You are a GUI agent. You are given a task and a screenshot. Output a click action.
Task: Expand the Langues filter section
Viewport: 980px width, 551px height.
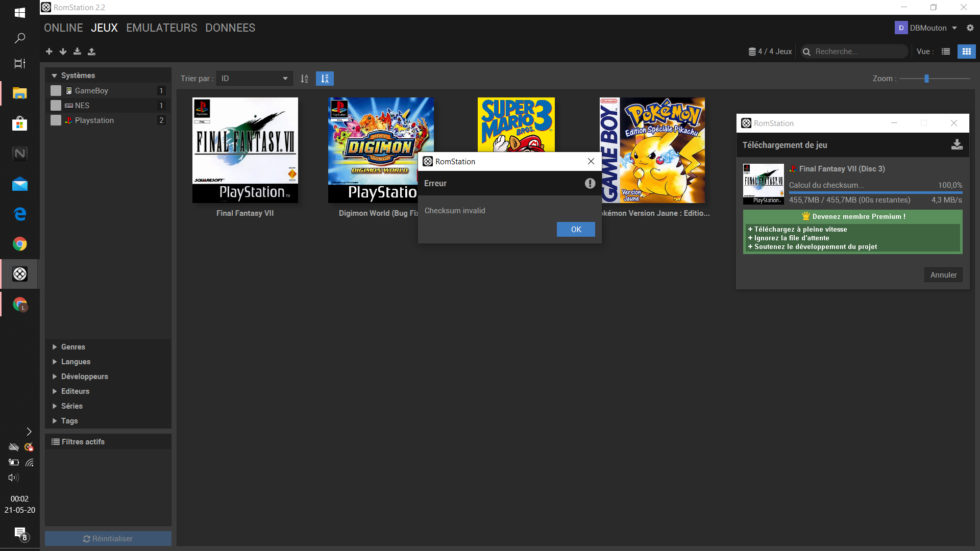coord(54,362)
